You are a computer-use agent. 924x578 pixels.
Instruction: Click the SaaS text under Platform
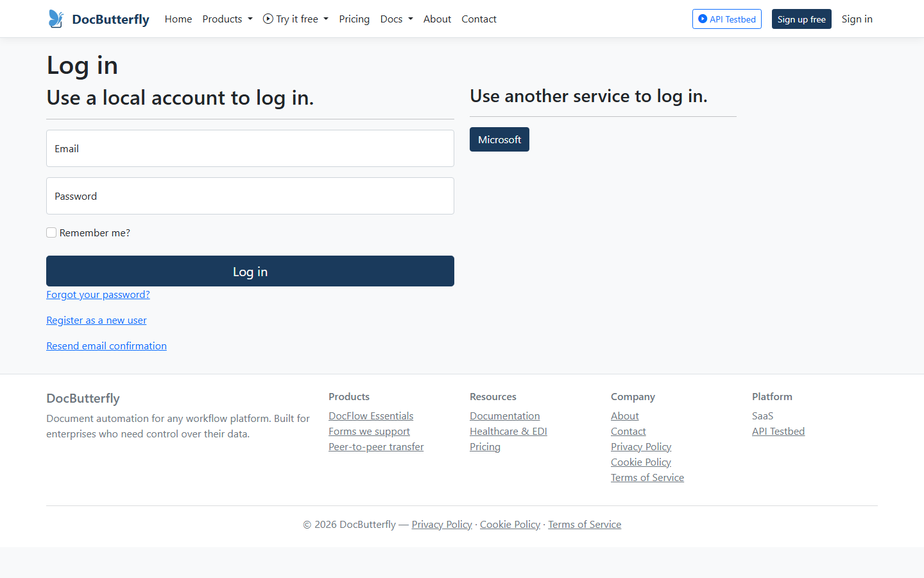[762, 416]
